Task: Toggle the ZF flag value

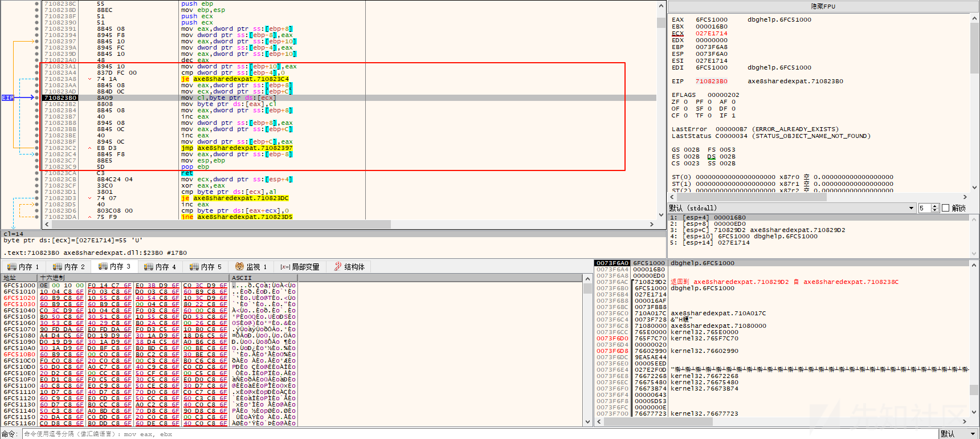Action: (686, 102)
